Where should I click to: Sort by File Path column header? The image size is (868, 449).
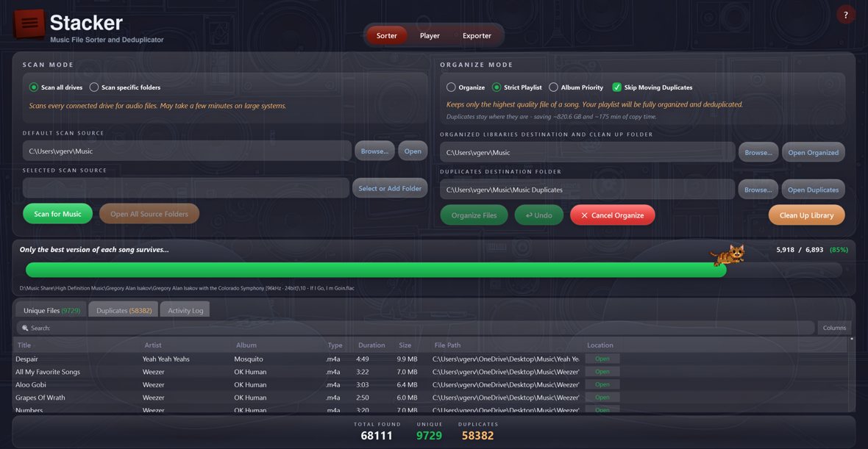click(x=447, y=345)
